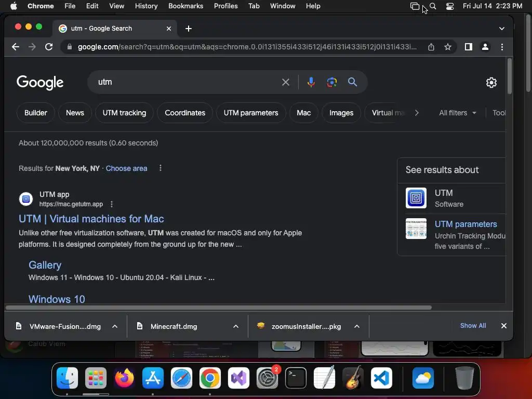
Task: Open UTM | Virtual machines for Mac link
Action: (x=91, y=219)
